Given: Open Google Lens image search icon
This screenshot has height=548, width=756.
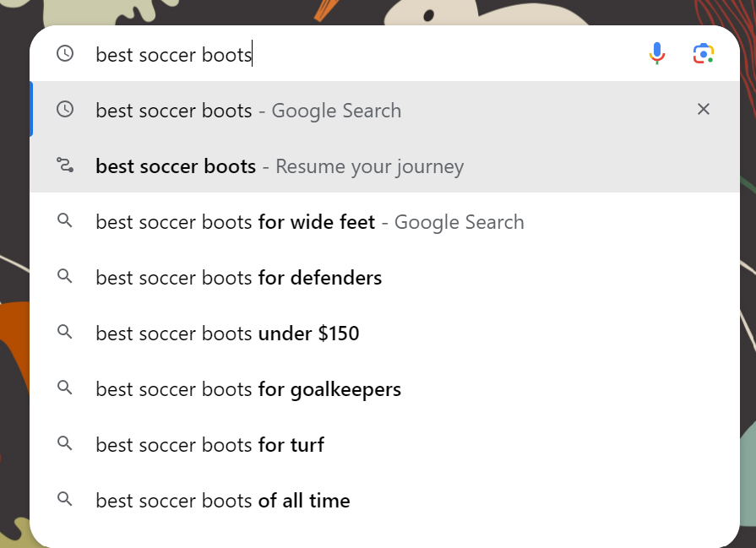Looking at the screenshot, I should 704,54.
